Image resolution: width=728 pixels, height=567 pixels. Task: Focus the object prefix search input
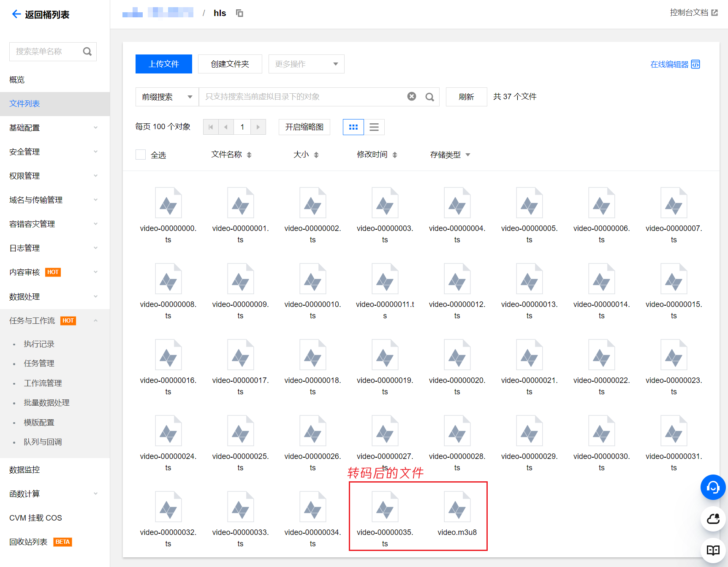[302, 97]
